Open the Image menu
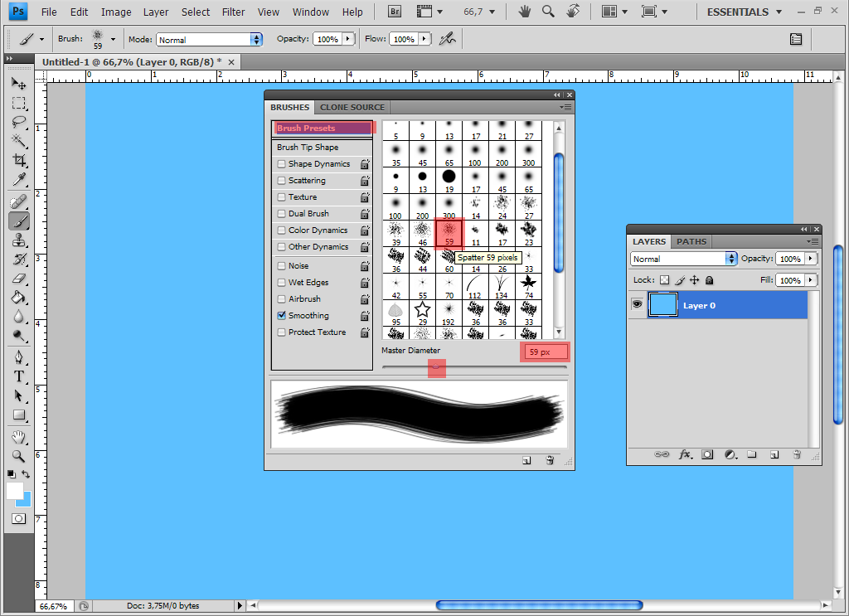This screenshot has width=849, height=616. (x=116, y=12)
